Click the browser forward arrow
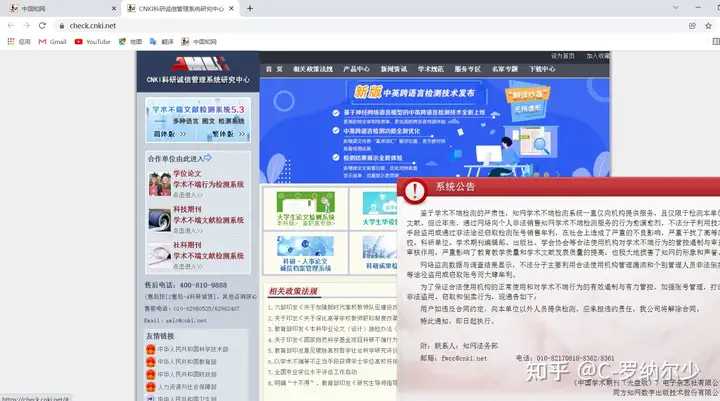This screenshot has height=401, width=720. 27,26
